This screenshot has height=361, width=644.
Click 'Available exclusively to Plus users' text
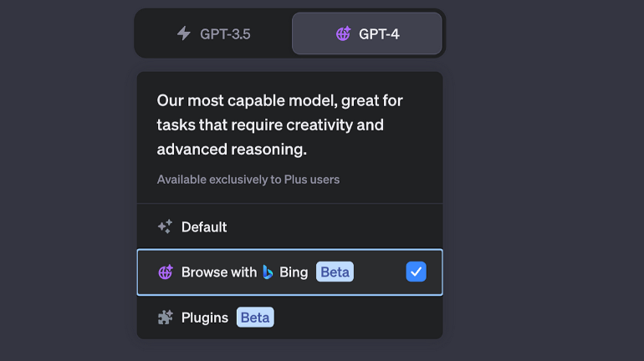click(x=248, y=180)
